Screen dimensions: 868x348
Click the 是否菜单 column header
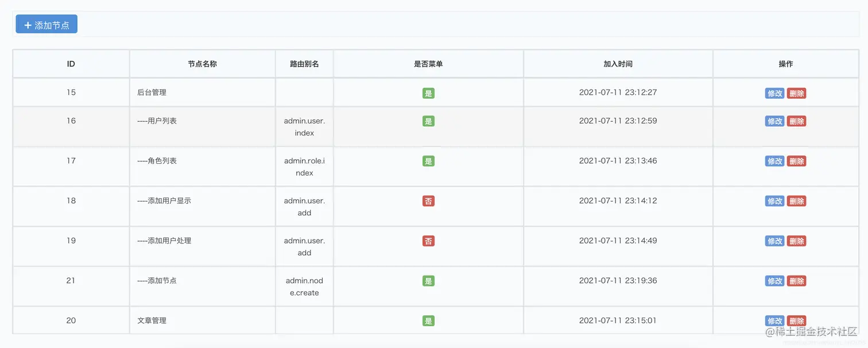coord(428,64)
